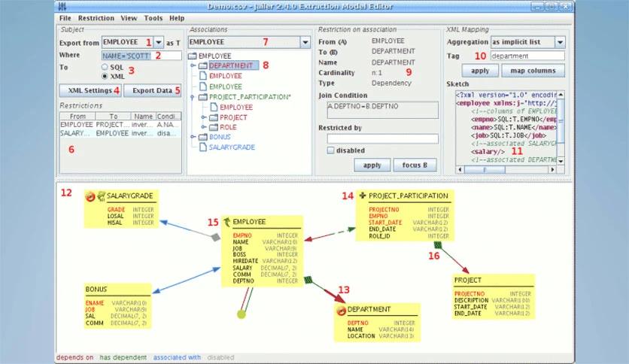Viewport: 629px width, 364px height.
Task: Toggle the disabled checkbox
Action: [330, 150]
